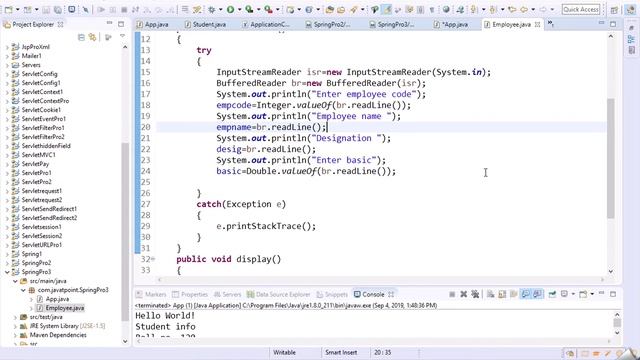Open the Run button dropdown arrow
The image size is (640, 360).
coord(240,9)
